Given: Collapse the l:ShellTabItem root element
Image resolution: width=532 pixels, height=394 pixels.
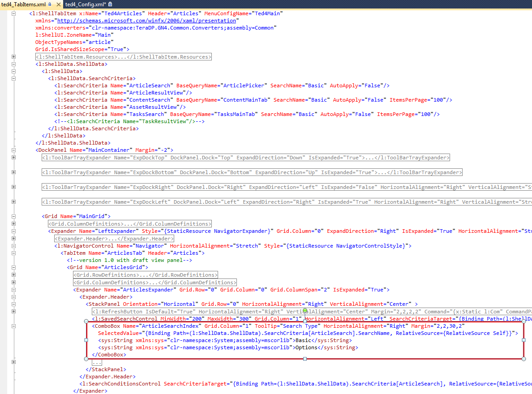Looking at the screenshot, I should 13,13.
